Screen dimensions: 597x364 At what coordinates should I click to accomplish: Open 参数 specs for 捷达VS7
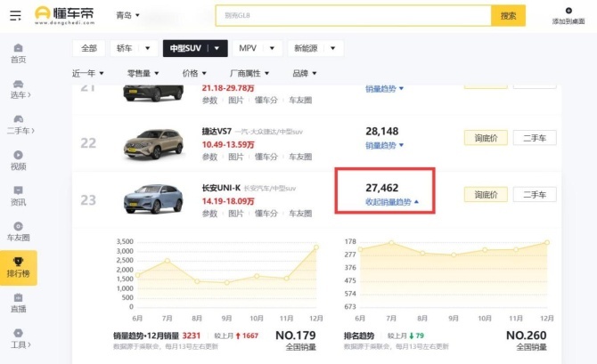click(x=209, y=157)
